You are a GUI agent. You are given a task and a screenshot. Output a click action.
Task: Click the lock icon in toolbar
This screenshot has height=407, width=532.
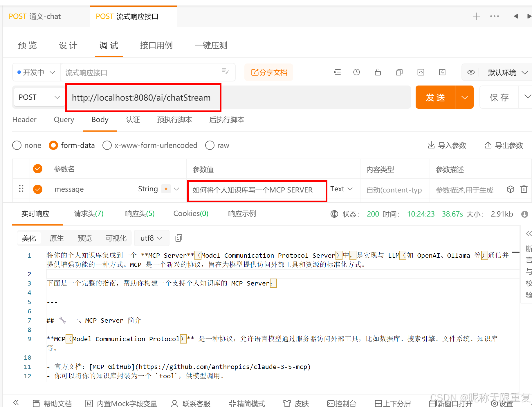coord(378,72)
